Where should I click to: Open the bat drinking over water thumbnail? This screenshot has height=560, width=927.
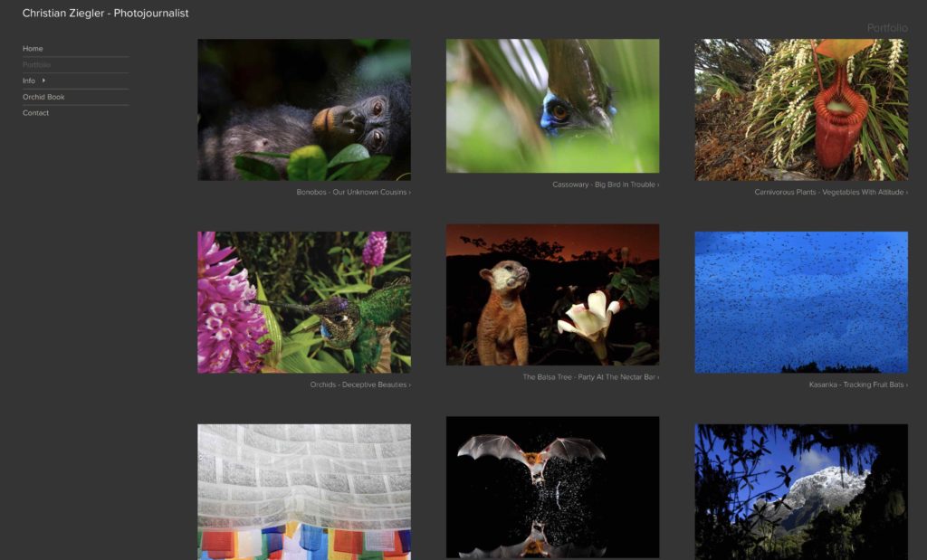click(552, 488)
